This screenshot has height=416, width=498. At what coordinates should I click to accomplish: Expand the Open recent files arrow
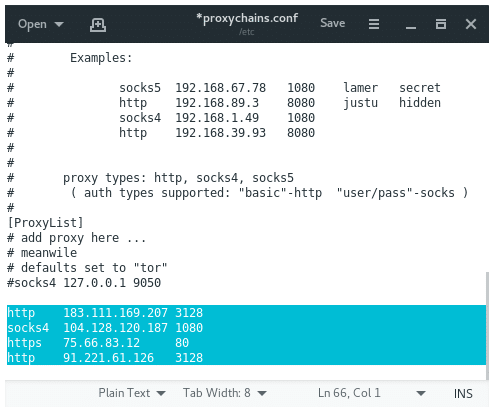(x=59, y=24)
